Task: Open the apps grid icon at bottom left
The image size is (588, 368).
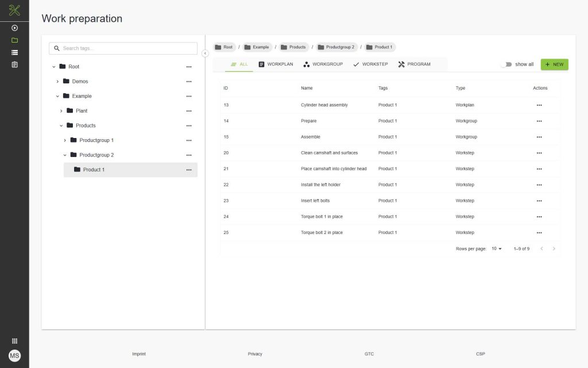Action: click(x=14, y=341)
